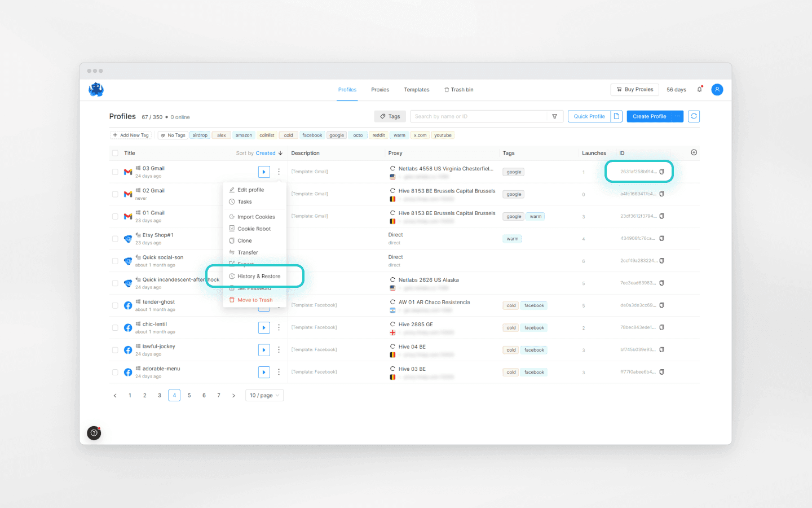
Task: Filter by the youtube tag chip
Action: (443, 135)
